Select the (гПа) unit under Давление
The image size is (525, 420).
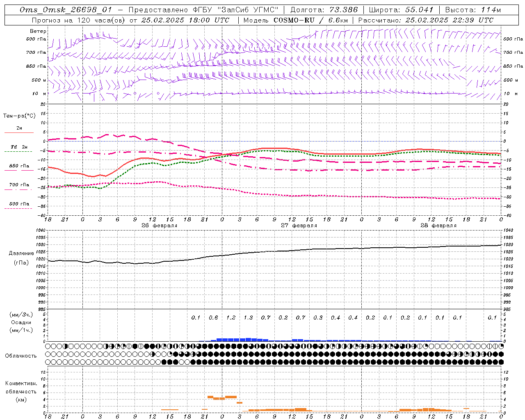click(21, 262)
